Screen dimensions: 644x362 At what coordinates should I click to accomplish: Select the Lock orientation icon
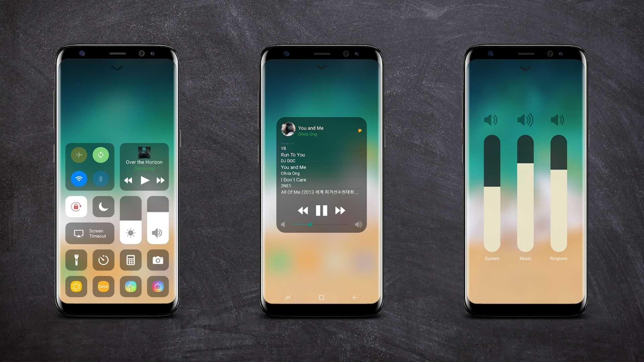pyautogui.click(x=76, y=206)
